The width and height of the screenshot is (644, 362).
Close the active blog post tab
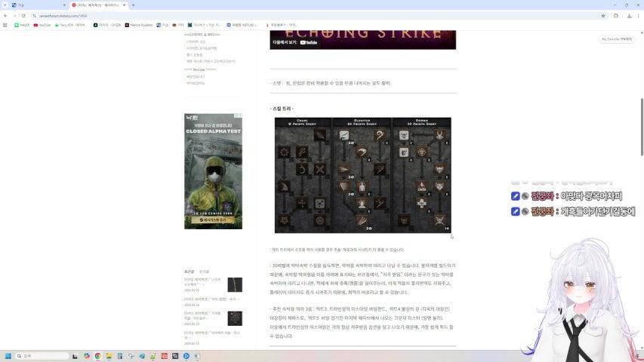coord(124,5)
